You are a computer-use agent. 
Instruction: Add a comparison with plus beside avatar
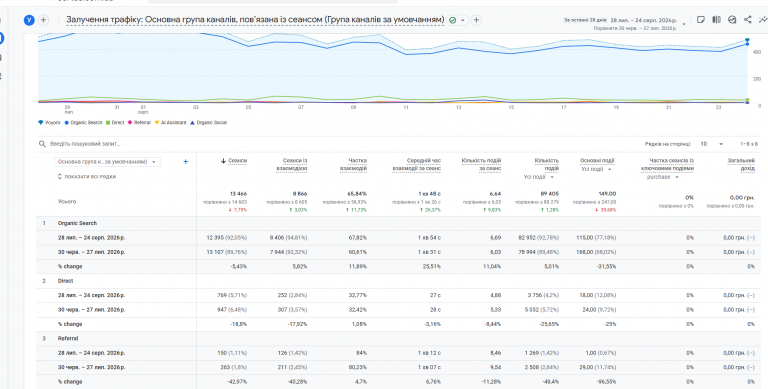click(x=43, y=20)
